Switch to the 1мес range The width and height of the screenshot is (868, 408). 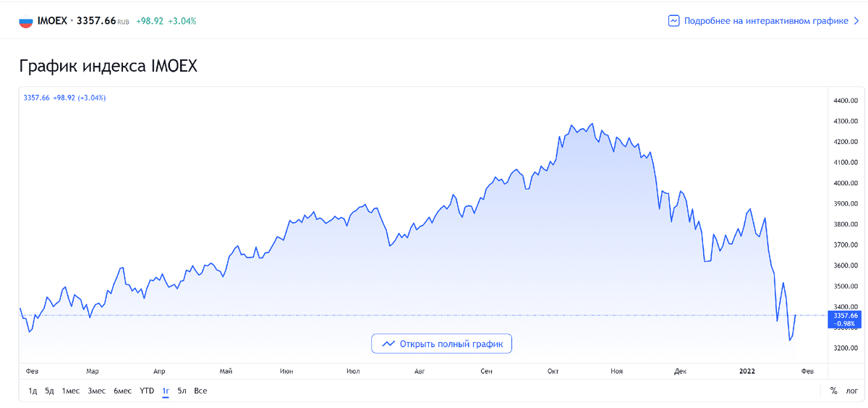[71, 391]
